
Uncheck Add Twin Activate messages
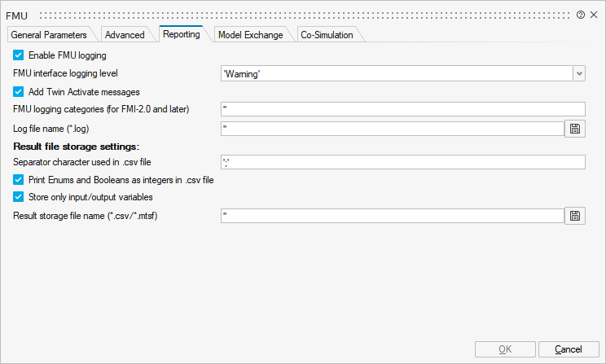coord(19,92)
